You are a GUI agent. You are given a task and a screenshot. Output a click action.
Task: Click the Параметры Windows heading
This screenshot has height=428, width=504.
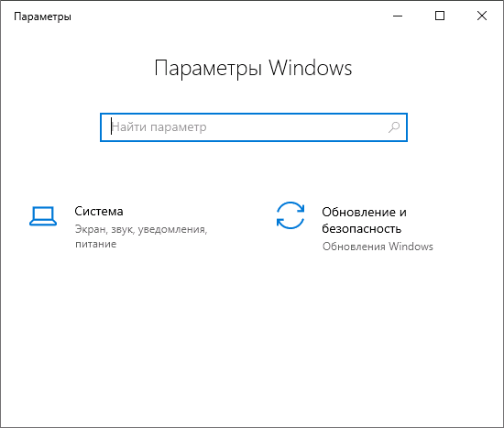[x=253, y=68]
